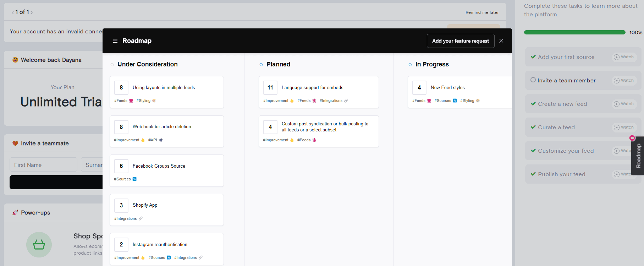Filter by #Improvement tag on Instagram reauthentication card

click(x=130, y=257)
